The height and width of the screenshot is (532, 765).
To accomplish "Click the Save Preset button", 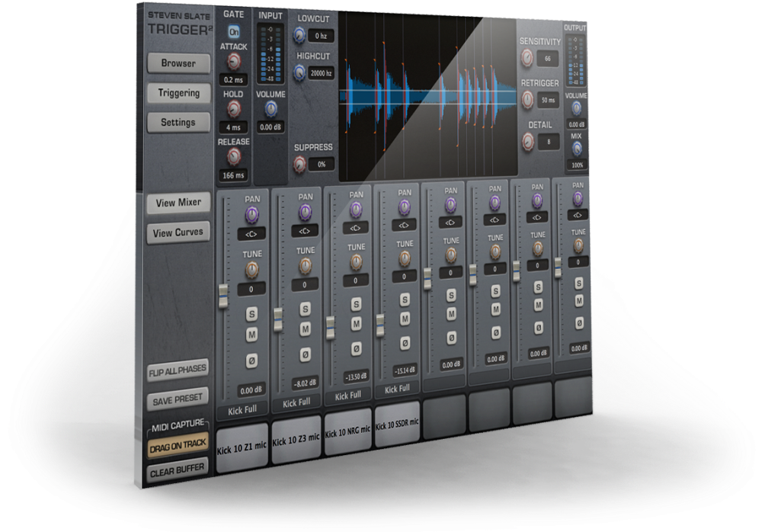I will click(x=178, y=399).
